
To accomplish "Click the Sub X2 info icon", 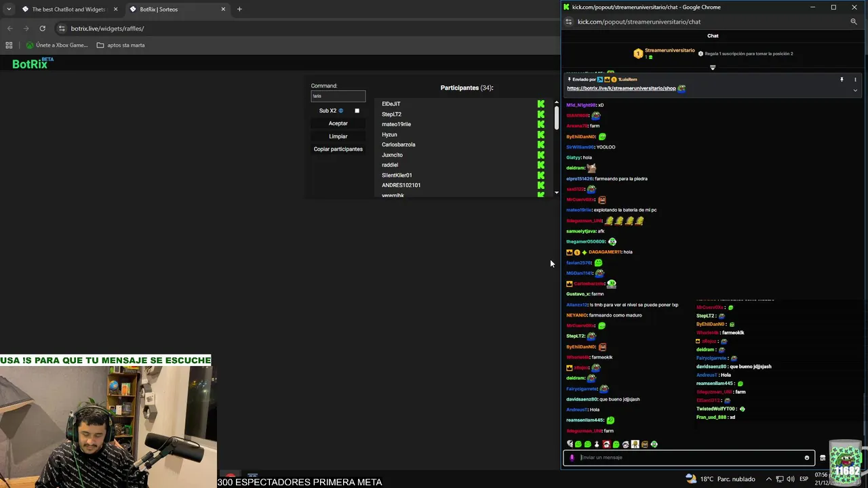I will click(341, 110).
